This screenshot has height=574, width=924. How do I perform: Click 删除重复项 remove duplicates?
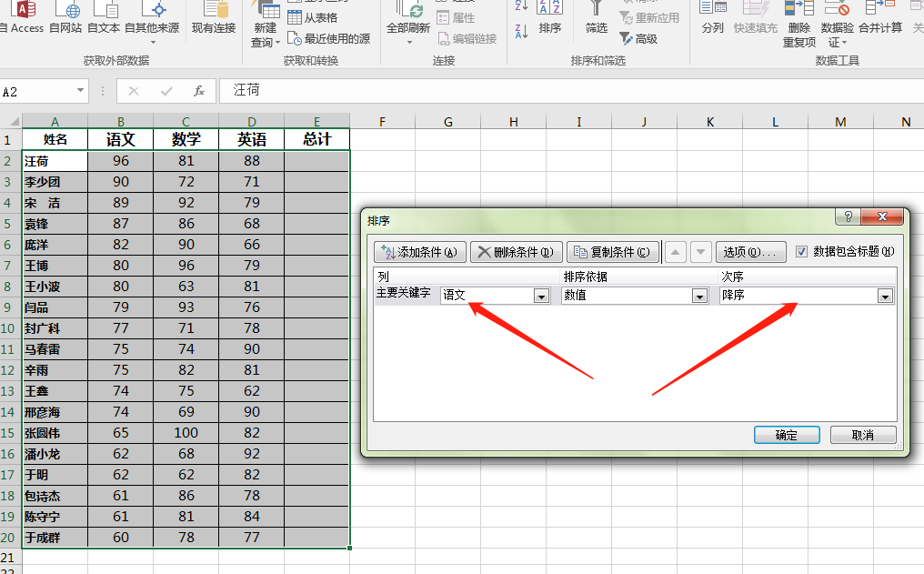point(799,25)
